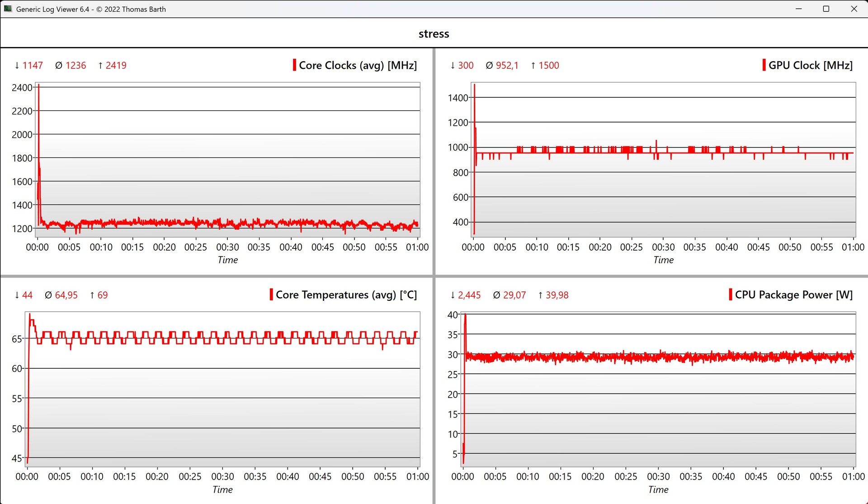Click the Generic Log Viewer app icon
868x504 pixels.
coord(8,9)
